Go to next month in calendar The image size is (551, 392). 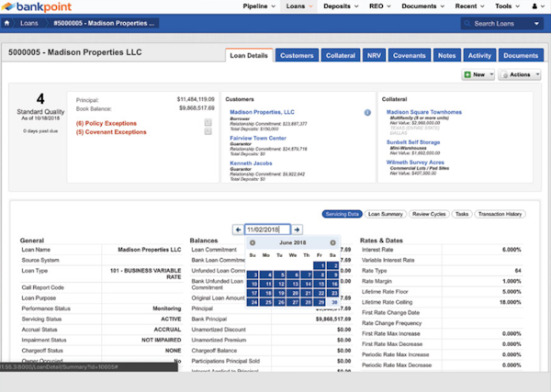(332, 242)
